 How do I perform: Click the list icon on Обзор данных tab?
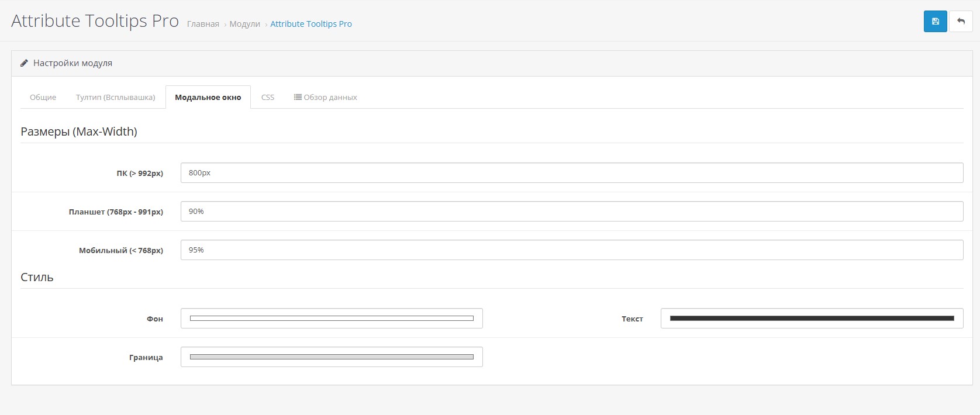coord(298,97)
